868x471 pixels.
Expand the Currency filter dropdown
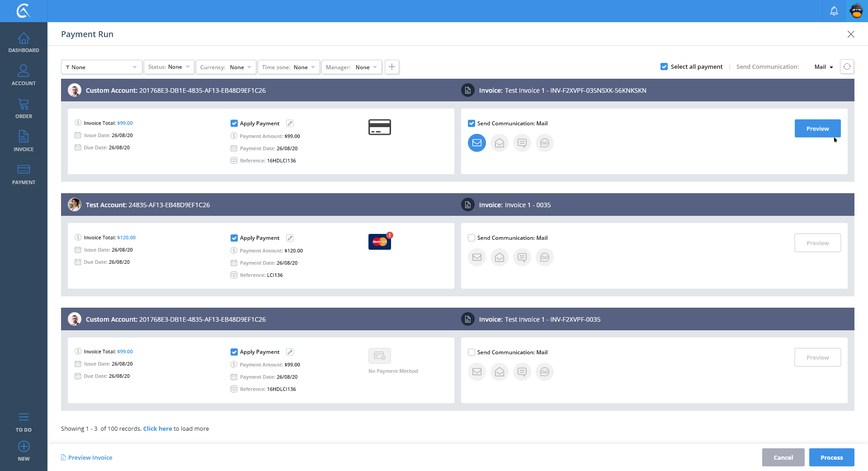coord(226,67)
